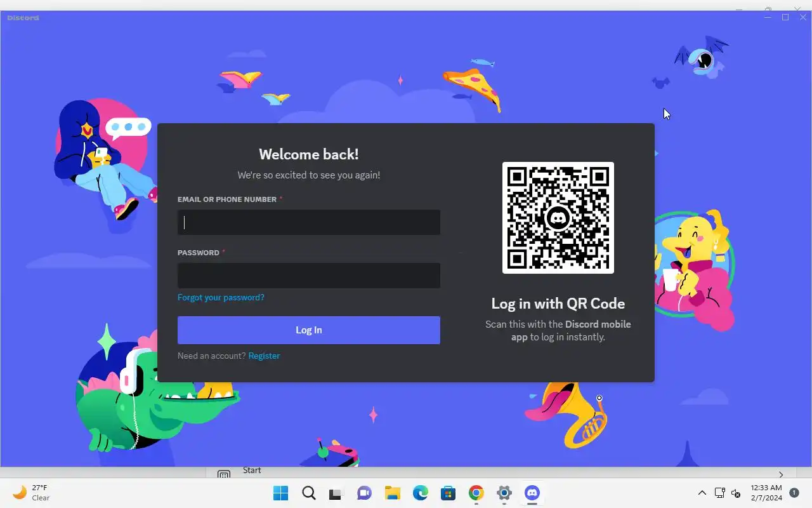Viewport: 812px width, 508px height.
Task: Open the Forgot your password link
Action: coord(221,297)
